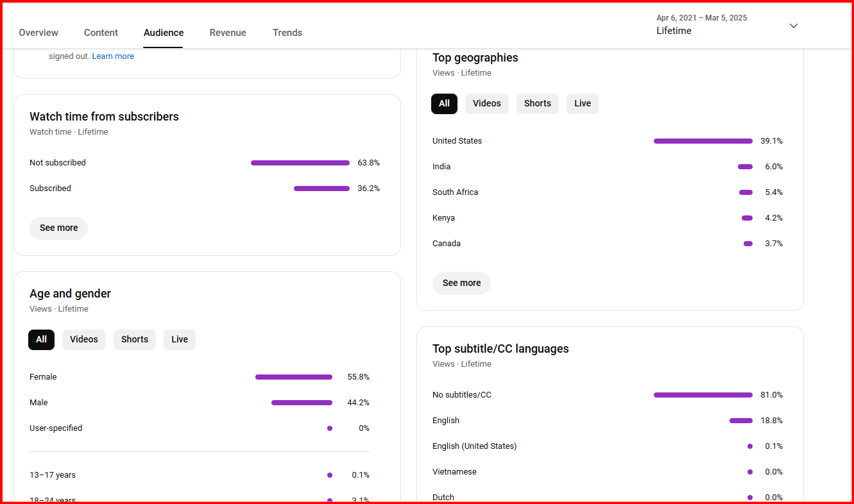This screenshot has width=854, height=504.
Task: Select All filter in Top geographies
Action: 444,104
